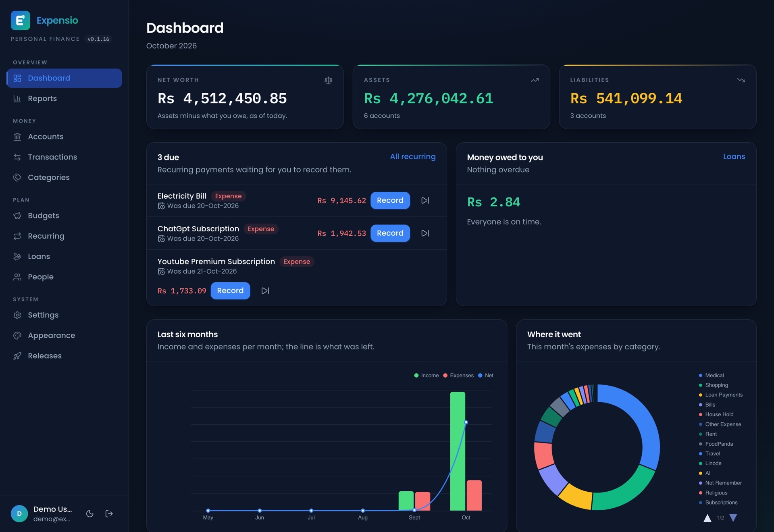Click the version badge v0.1.16
The height and width of the screenshot is (532, 774).
(98, 39)
